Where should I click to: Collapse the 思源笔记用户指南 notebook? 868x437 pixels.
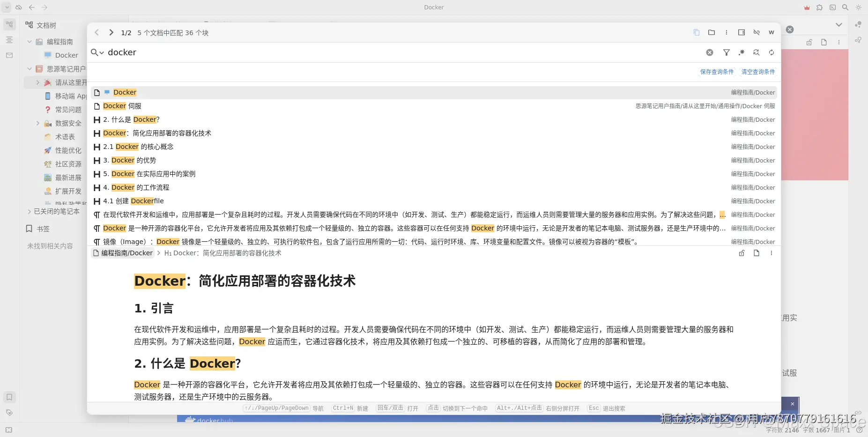[30, 69]
